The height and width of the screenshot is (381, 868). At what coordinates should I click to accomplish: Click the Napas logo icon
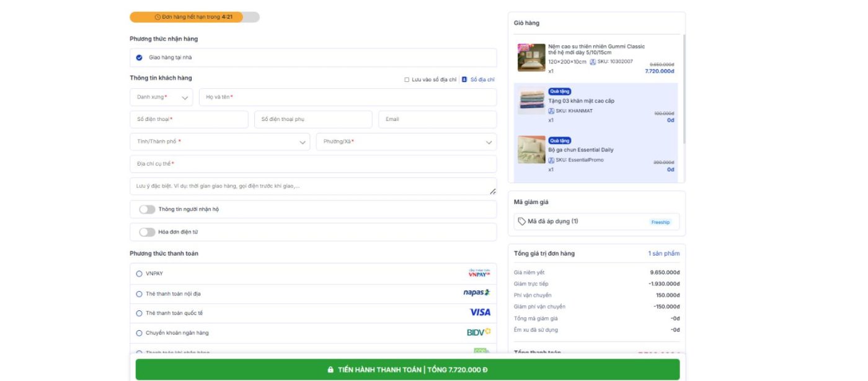[476, 293]
